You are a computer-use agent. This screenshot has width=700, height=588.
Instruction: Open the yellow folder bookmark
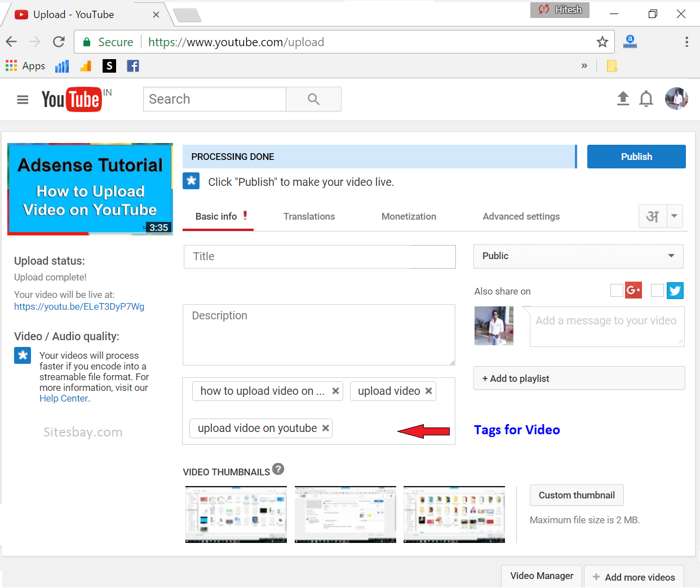(612, 66)
